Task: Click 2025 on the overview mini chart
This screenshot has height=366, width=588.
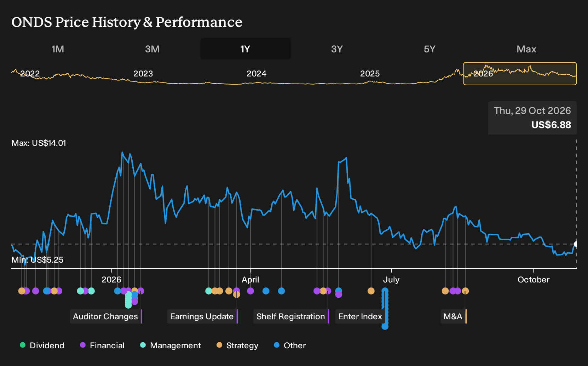Action: 370,74
